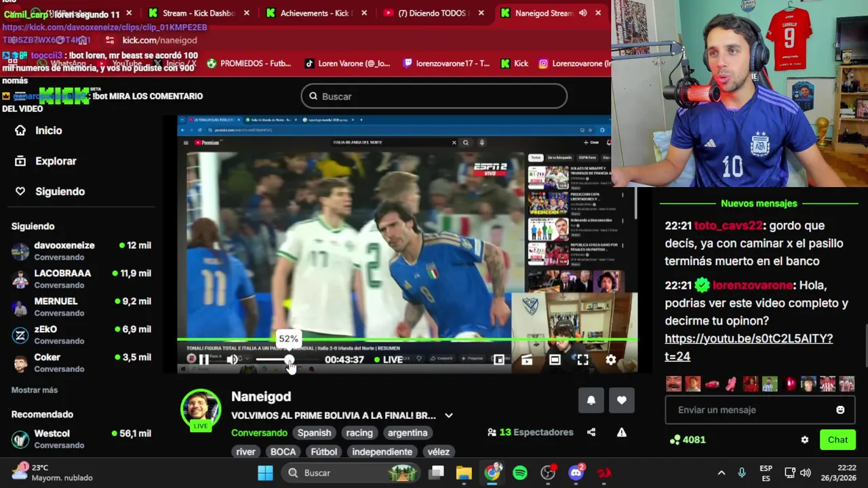Select the Conversando category link
This screenshot has width=868, height=488.
pyautogui.click(x=259, y=432)
